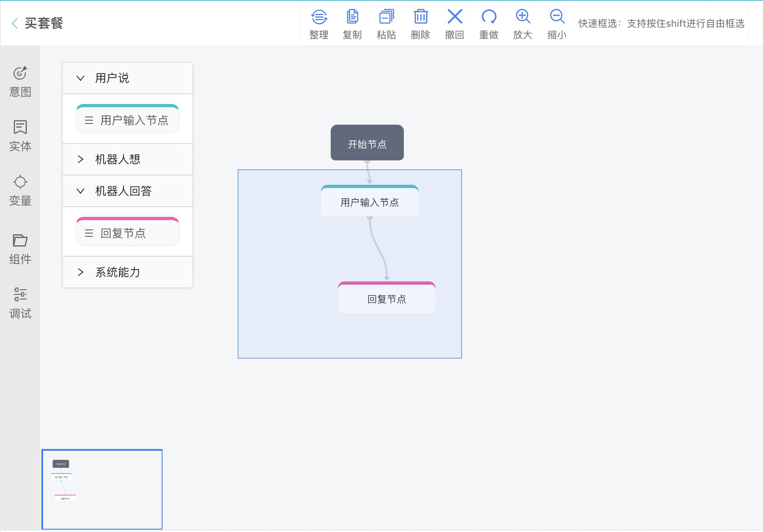The height and width of the screenshot is (532, 763).
Task: Click the drag handle icon of palette 回复节点
Action: tap(89, 233)
